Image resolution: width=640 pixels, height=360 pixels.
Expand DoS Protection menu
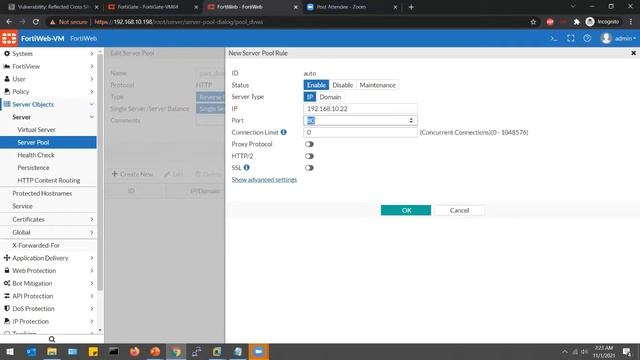tap(48, 309)
